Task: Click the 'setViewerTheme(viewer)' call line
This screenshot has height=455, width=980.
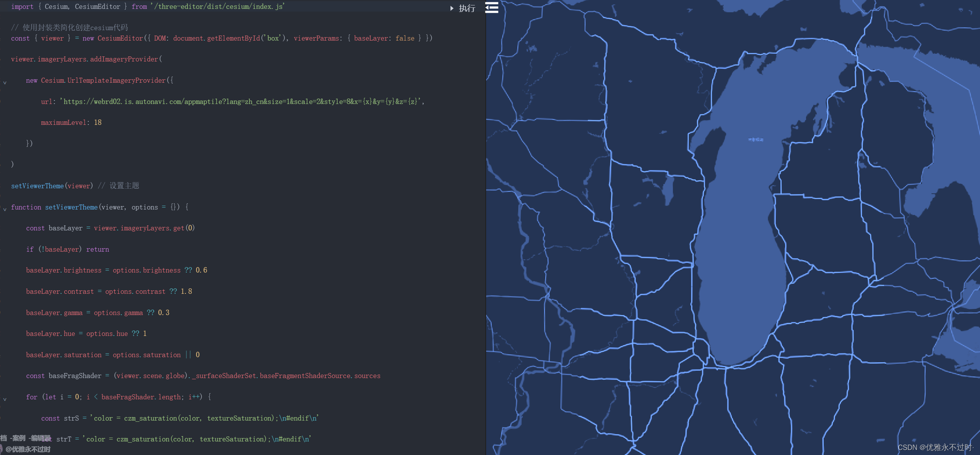Action: pyautogui.click(x=52, y=186)
